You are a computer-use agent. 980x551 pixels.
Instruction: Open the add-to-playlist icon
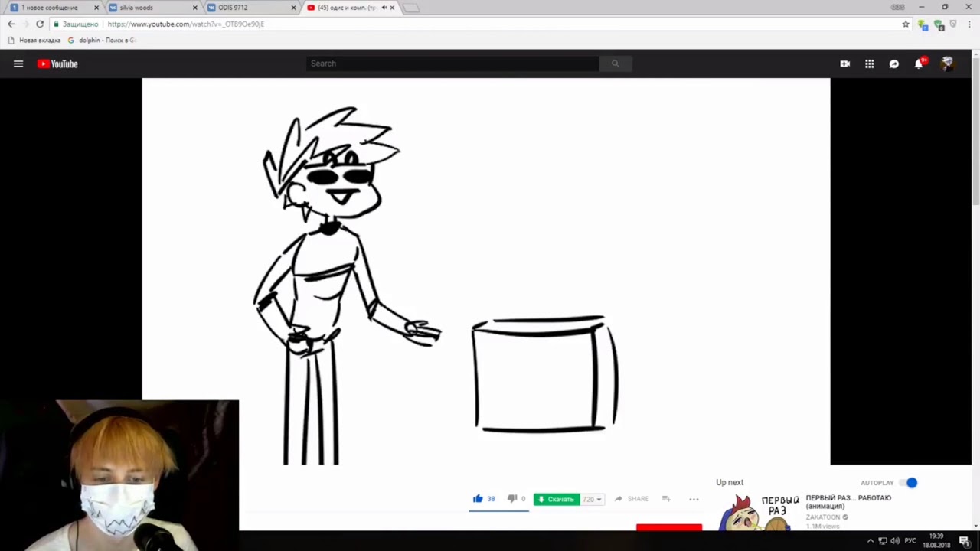[666, 498]
